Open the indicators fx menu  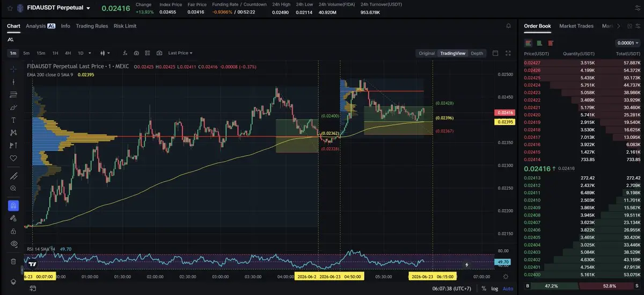(125, 53)
